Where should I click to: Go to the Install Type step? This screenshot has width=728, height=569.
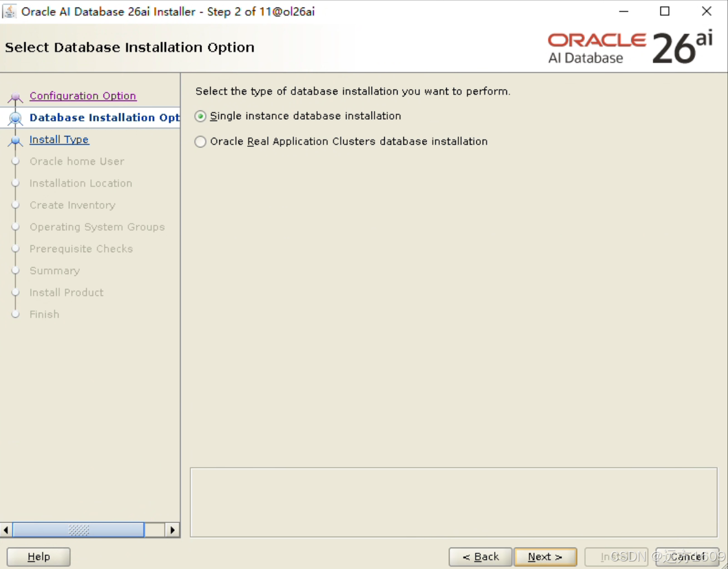tap(59, 140)
